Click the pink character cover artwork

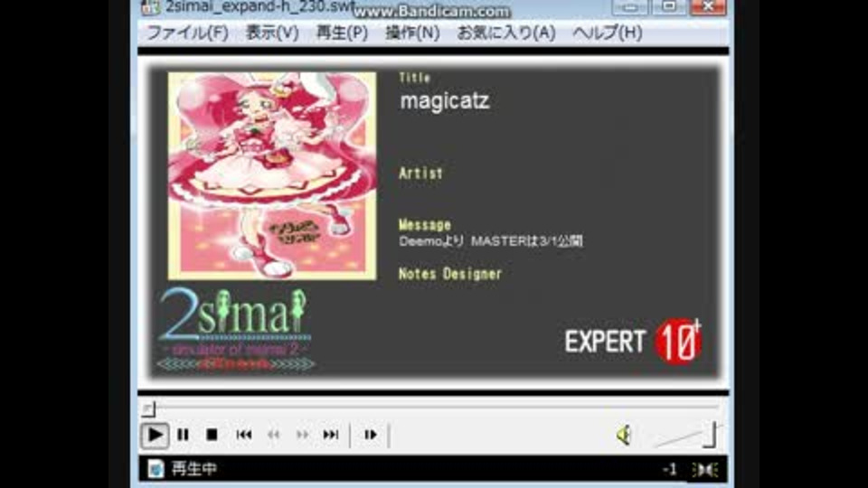(x=272, y=176)
